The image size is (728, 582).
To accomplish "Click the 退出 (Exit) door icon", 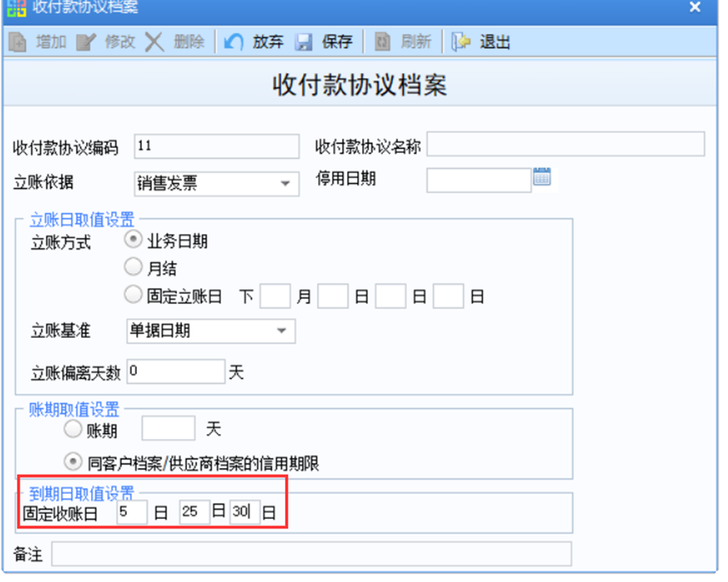I will 461,43.
